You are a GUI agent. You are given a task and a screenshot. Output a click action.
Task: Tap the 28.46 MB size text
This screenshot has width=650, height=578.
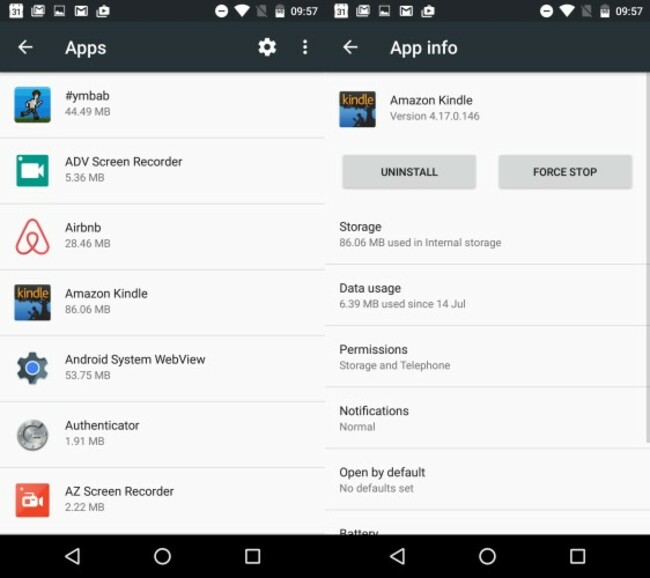[87, 243]
